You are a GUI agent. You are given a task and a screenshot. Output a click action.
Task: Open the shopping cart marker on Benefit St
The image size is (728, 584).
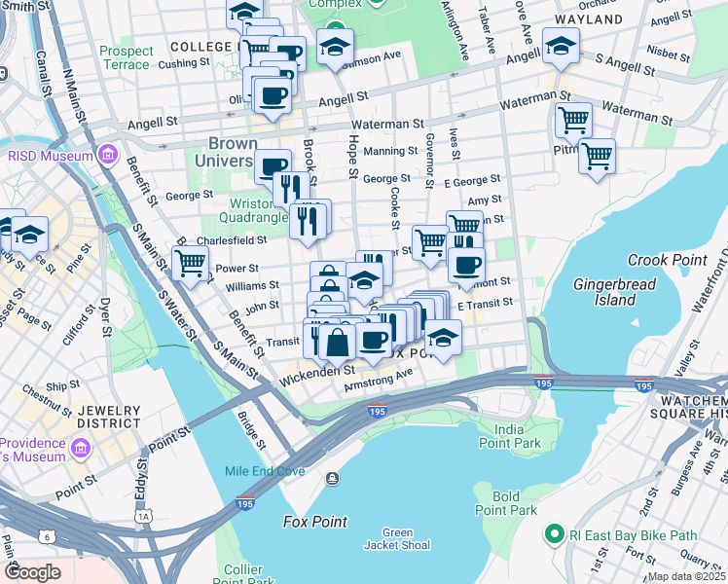191,267
